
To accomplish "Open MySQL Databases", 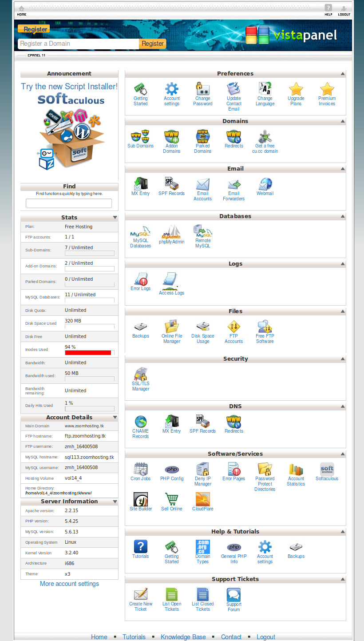I will coord(141,236).
